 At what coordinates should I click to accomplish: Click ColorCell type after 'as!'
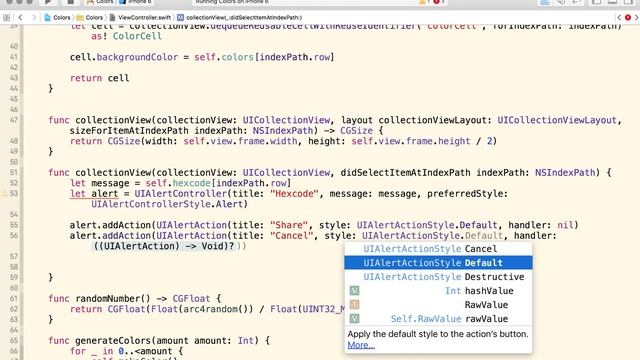[x=137, y=36]
